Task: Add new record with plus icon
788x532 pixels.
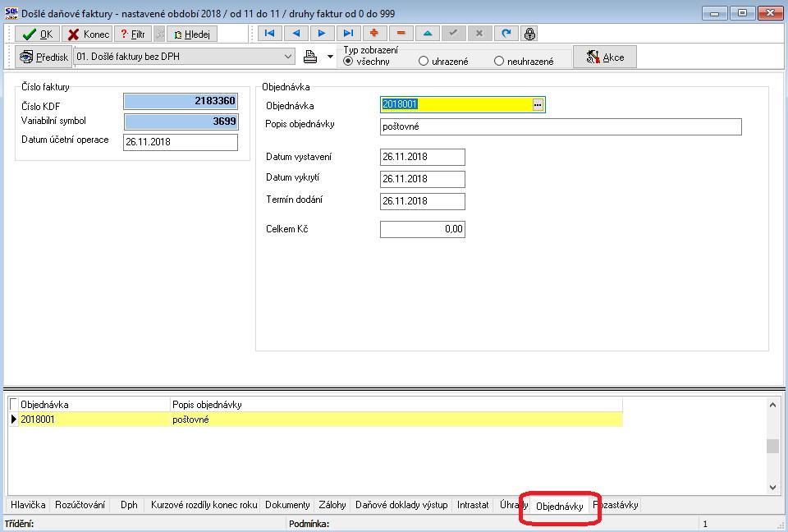Action: (x=374, y=34)
